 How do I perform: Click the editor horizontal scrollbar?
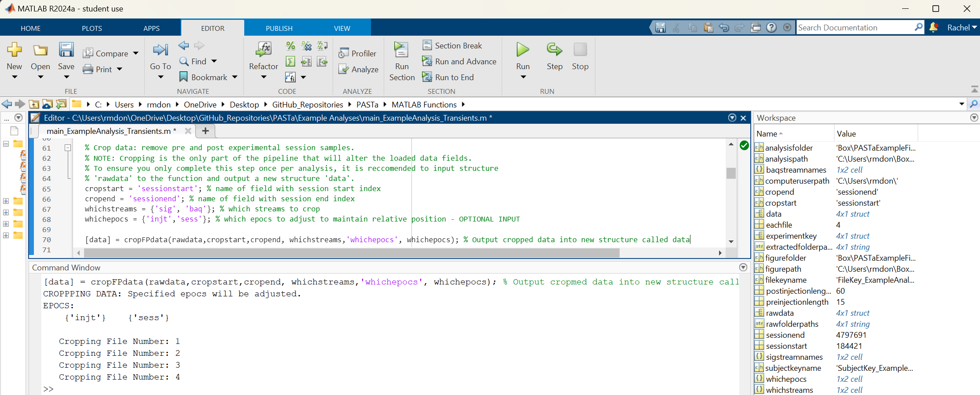[x=352, y=253]
